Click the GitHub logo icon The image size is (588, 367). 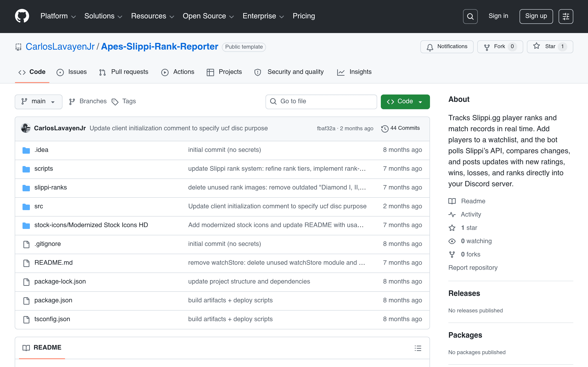(22, 16)
